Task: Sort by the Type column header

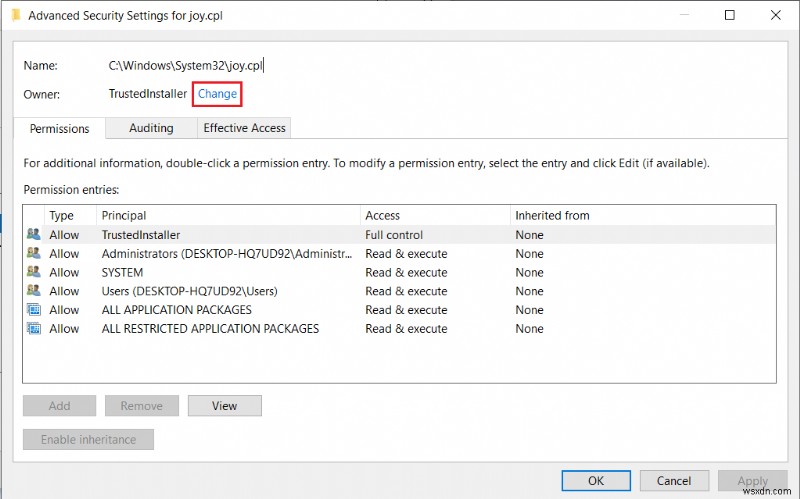Action: [x=70, y=215]
